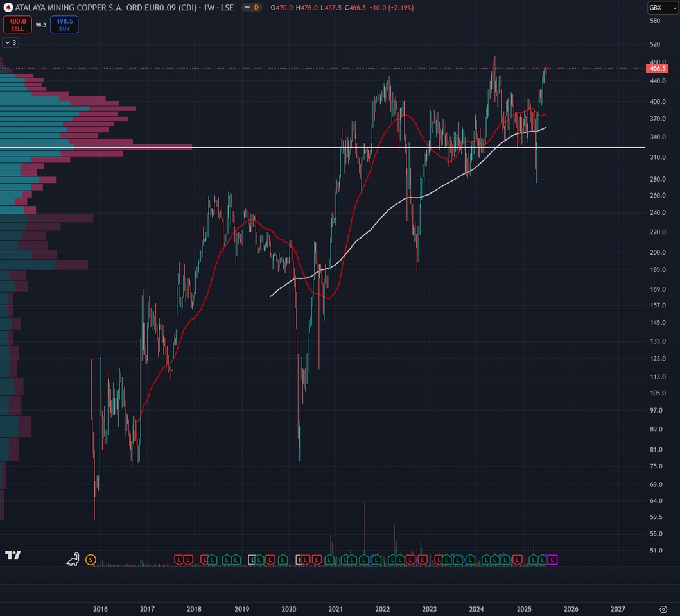
Task: Click the 51.0 price scale label
Action: (x=656, y=551)
